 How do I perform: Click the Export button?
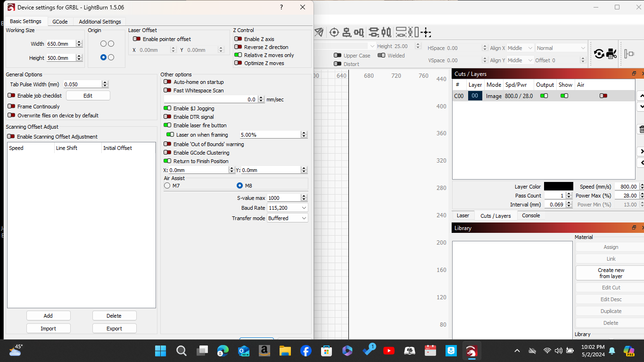[x=114, y=329]
